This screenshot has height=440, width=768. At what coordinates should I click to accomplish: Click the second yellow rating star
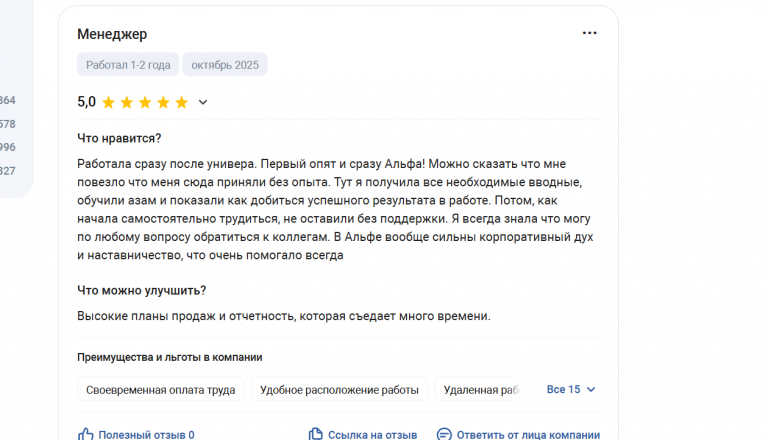coord(127,102)
